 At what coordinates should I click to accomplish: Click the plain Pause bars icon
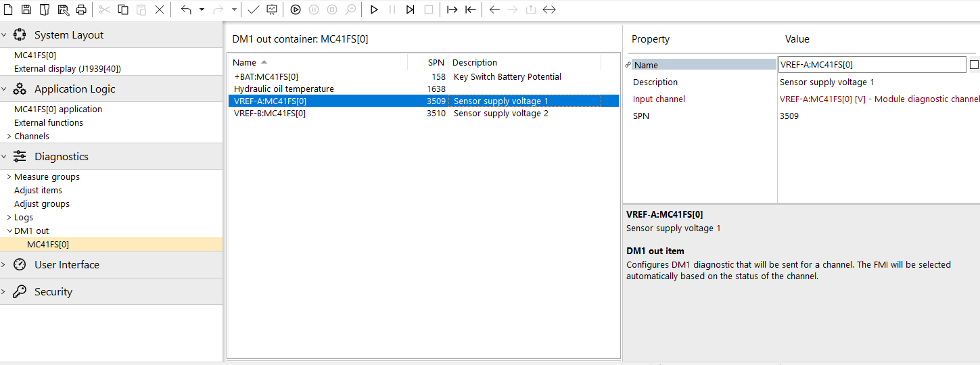click(392, 9)
